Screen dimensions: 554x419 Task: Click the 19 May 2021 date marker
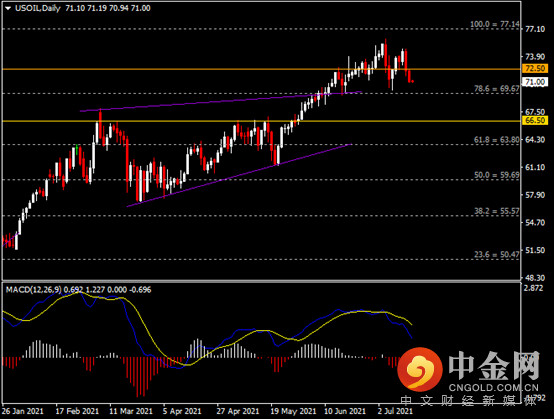(293, 411)
